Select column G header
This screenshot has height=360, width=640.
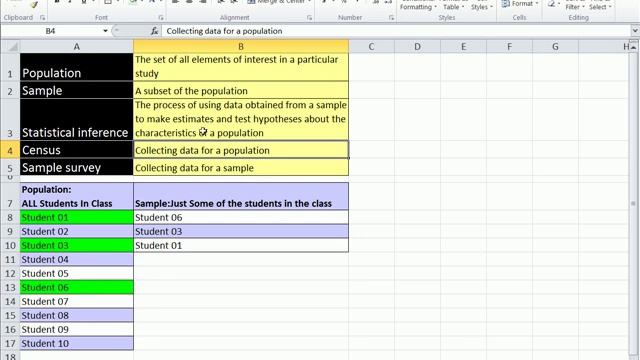tap(556, 47)
